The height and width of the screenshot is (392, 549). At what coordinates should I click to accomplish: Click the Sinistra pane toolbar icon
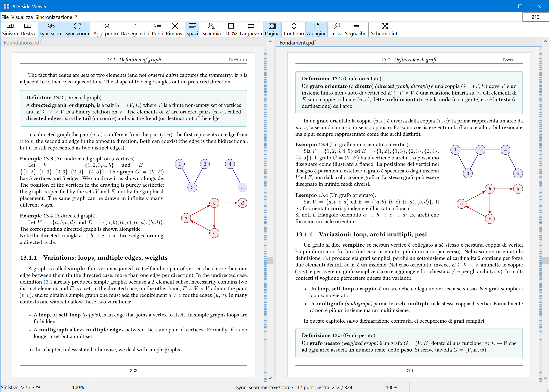pyautogui.click(x=10, y=29)
